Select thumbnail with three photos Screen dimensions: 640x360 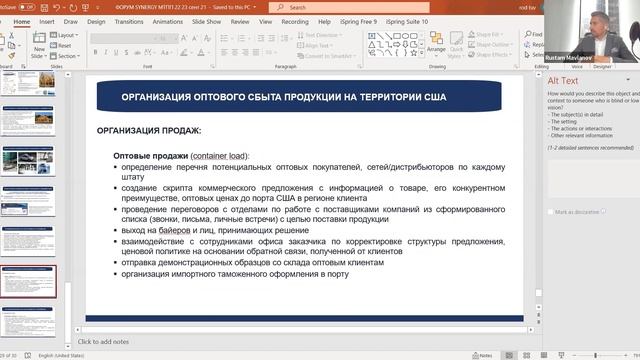point(28,161)
